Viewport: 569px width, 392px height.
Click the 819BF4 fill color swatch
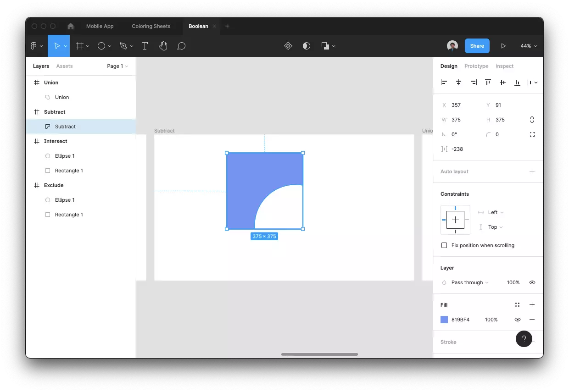pos(444,320)
